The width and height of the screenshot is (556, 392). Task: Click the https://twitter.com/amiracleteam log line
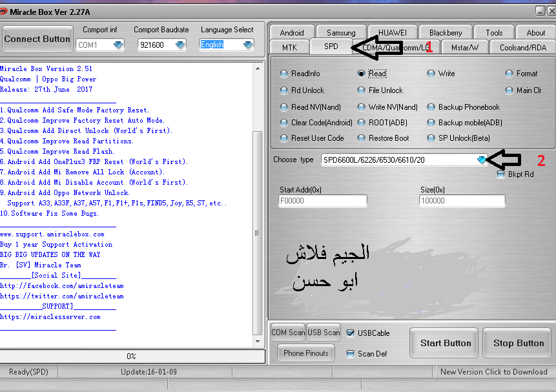tap(62, 296)
